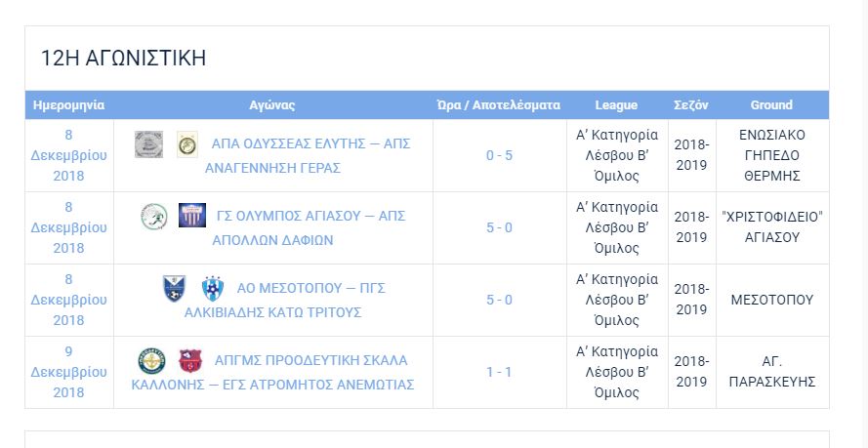Open match ΑΠΓΜΣ ΠΡΟΟΔΕΥΤΙΚΗ ΣΚΑΛΑ ΚΑΛΛΟΝΗΣ link
This screenshot has height=448, width=868.
(272, 372)
